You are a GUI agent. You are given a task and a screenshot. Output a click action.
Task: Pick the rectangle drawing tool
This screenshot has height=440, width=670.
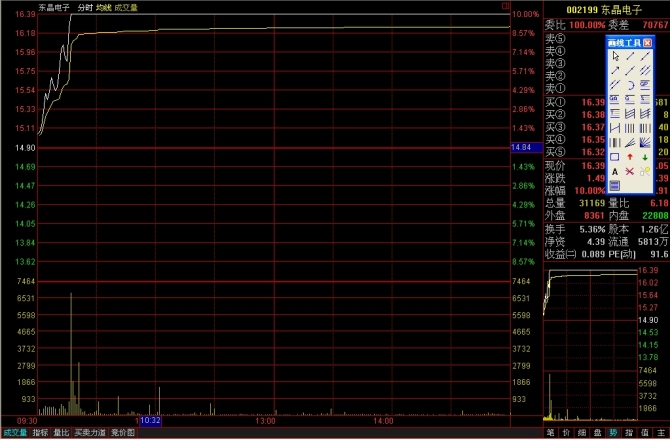coord(615,156)
